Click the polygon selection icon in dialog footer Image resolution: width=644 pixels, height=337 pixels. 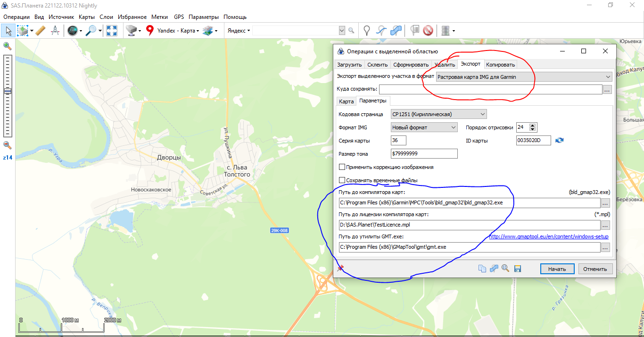494,269
